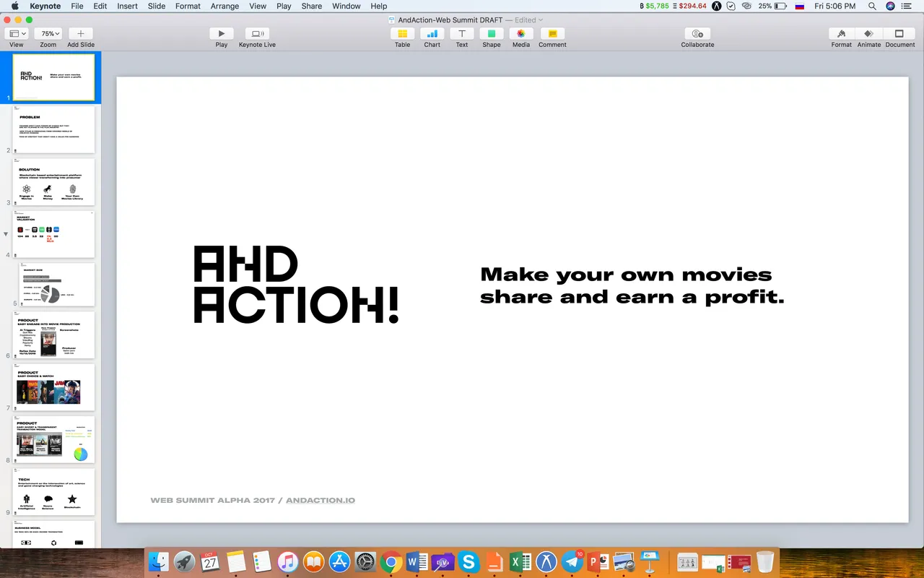Open PowerPoint from the Dock
924x578 pixels.
598,561
